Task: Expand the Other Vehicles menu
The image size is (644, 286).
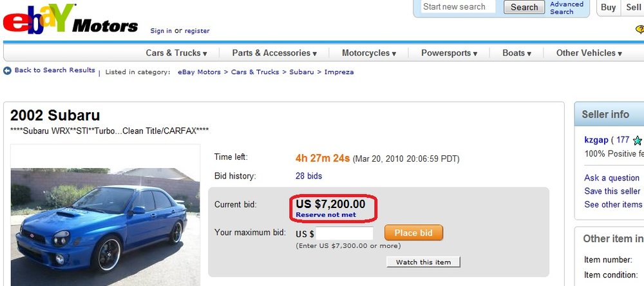Action: [x=589, y=53]
